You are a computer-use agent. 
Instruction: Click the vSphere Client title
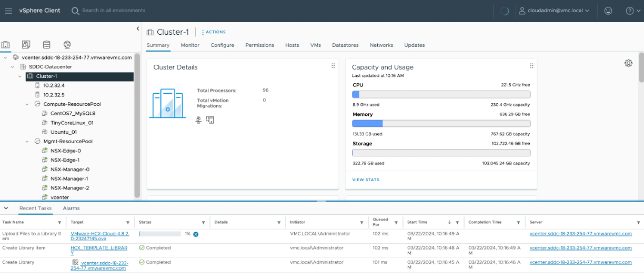coord(40,11)
